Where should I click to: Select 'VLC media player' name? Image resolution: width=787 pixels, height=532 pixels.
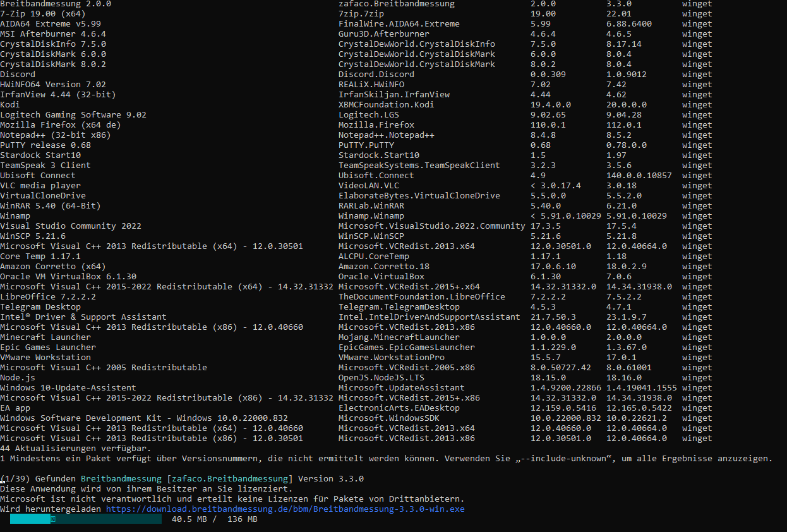(x=40, y=186)
